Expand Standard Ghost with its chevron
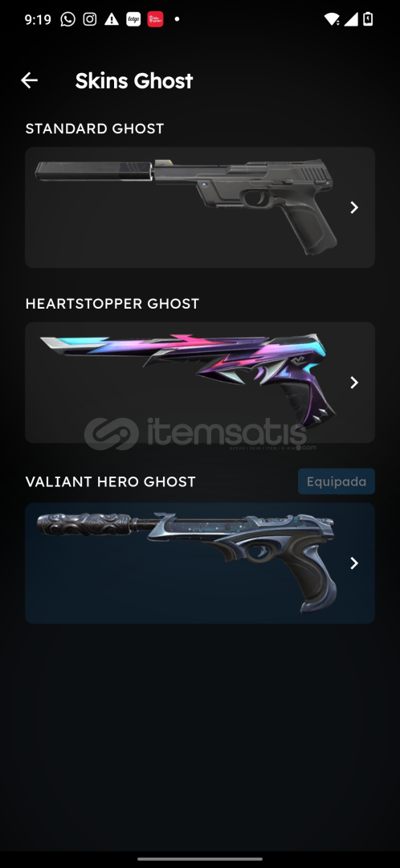Image resolution: width=400 pixels, height=868 pixels. [x=354, y=207]
